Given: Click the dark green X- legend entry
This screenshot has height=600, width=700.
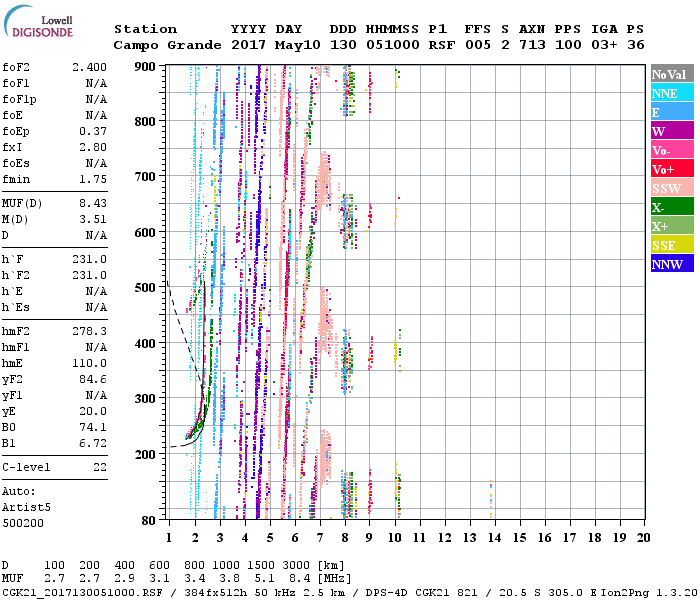Looking at the screenshot, I should point(671,207).
